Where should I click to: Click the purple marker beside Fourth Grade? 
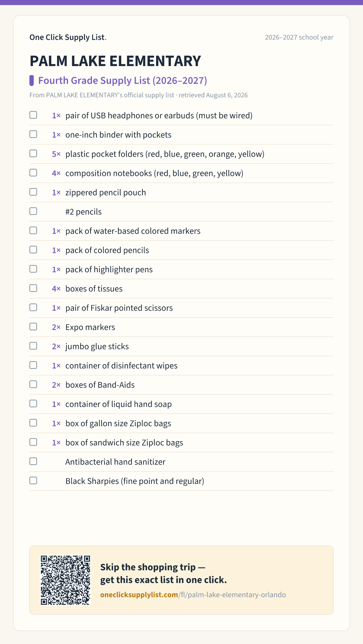[31, 81]
